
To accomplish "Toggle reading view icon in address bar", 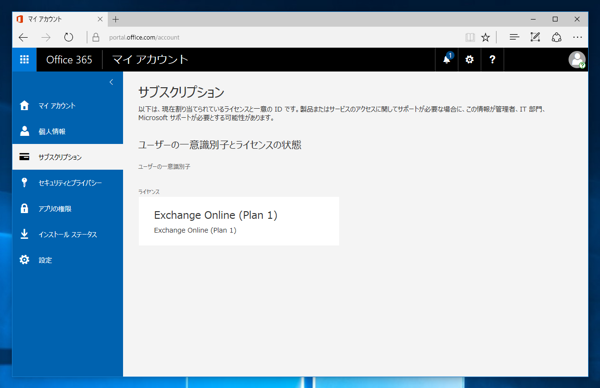I will 470,37.
